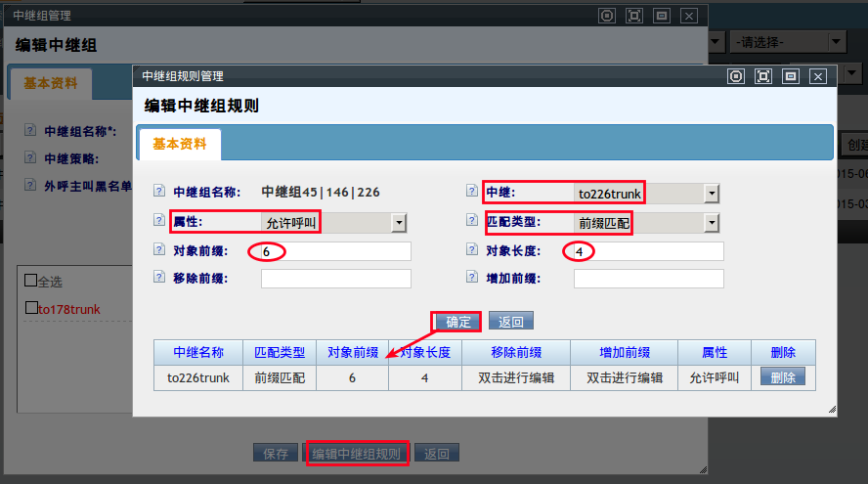Click help icon beside 中继组名称 in rule dialog
The image size is (868, 484).
(160, 192)
